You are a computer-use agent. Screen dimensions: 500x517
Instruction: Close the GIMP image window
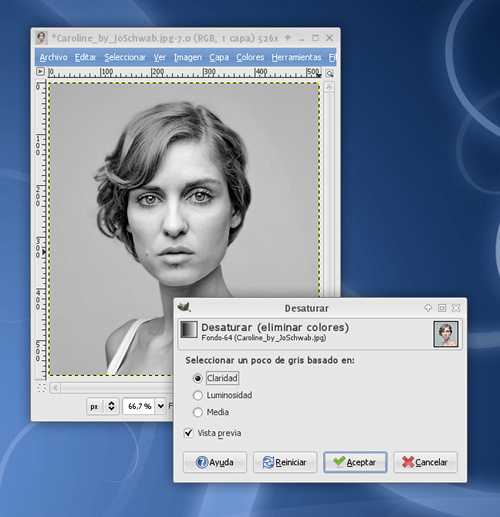tap(329, 38)
